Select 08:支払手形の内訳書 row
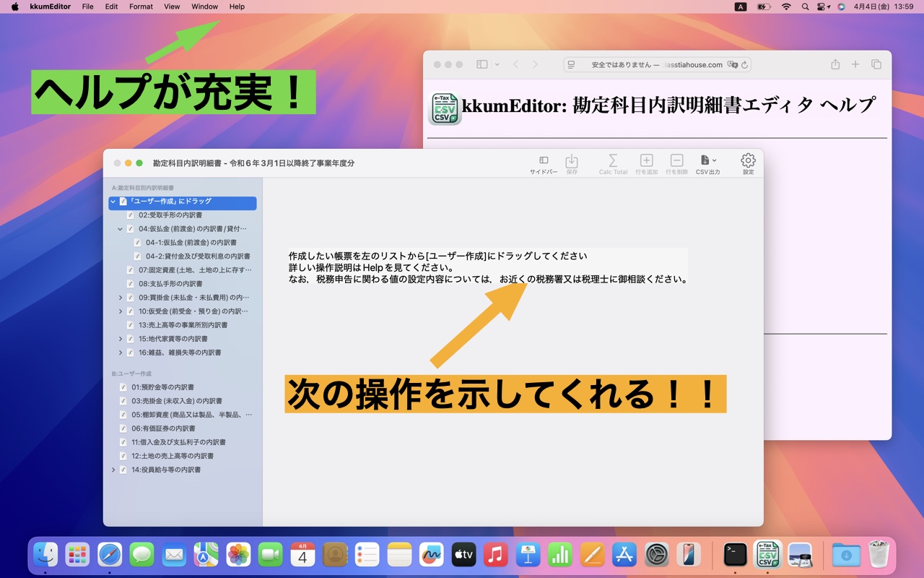The width and height of the screenshot is (924, 578). [x=183, y=284]
